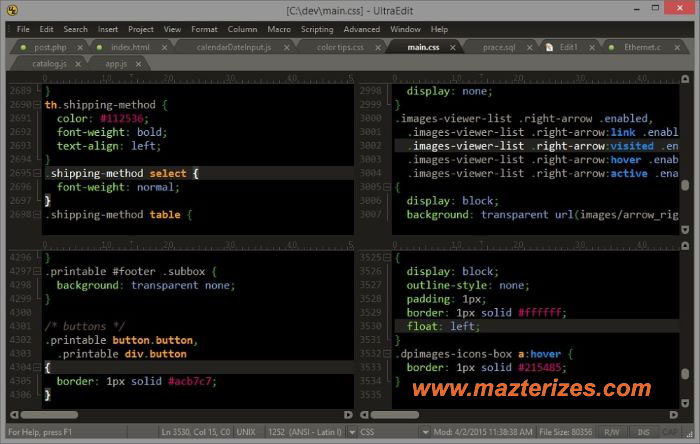Close the app.js tab
The image size is (700, 444).
click(x=138, y=64)
